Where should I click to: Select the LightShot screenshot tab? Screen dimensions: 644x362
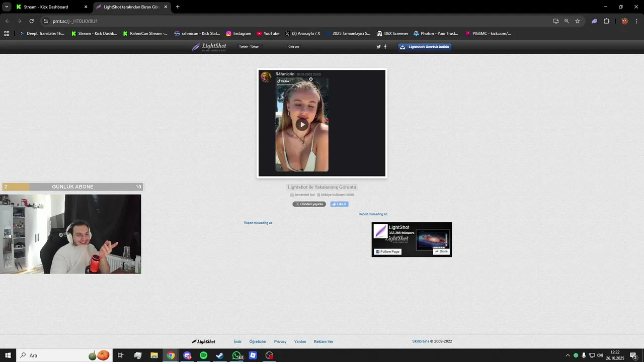coord(131,7)
